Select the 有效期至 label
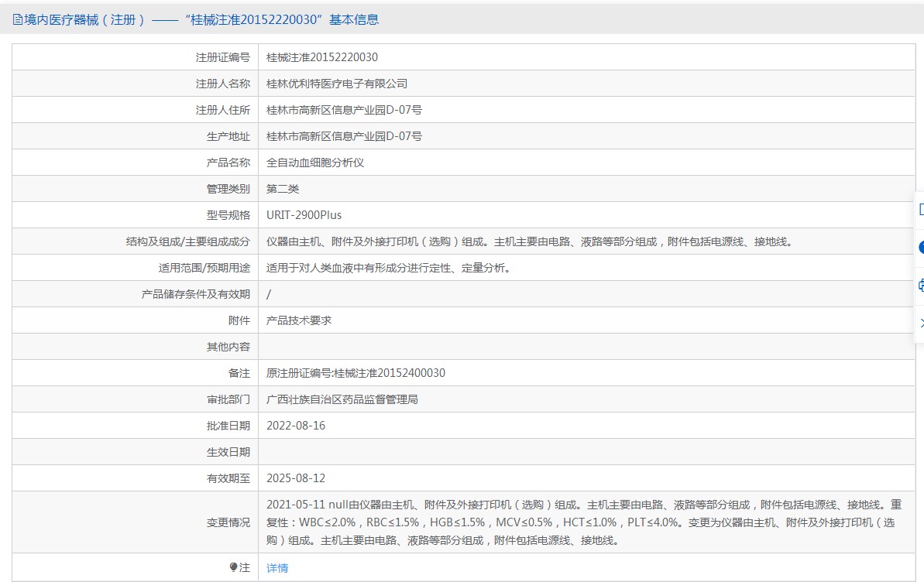 [228, 478]
